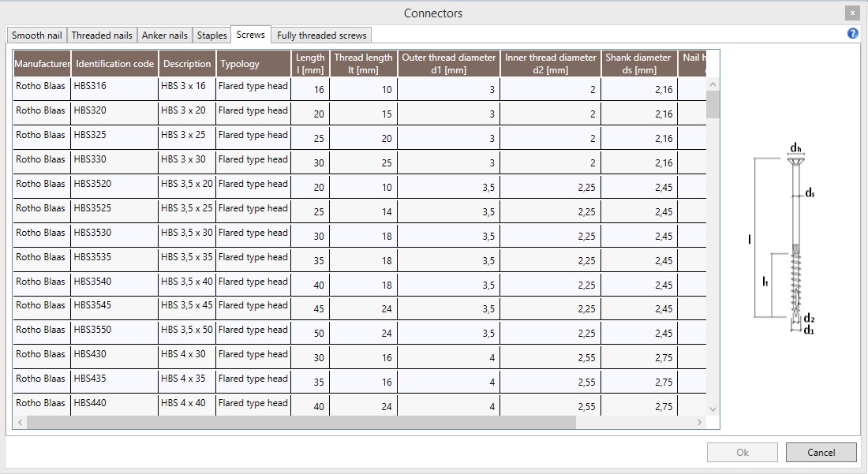The width and height of the screenshot is (868, 474).
Task: Click the description HBS 3,5 x 50
Action: pos(187,332)
